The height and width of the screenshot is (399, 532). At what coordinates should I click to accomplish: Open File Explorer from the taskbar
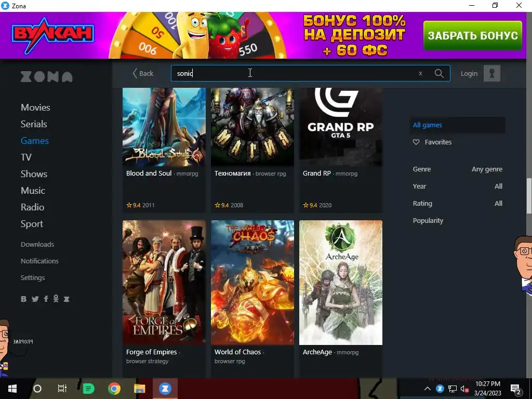(139, 389)
